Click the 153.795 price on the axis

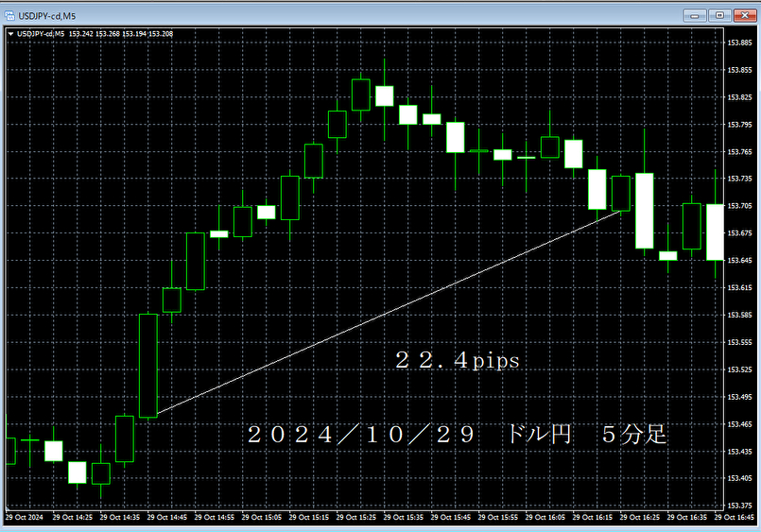739,125
